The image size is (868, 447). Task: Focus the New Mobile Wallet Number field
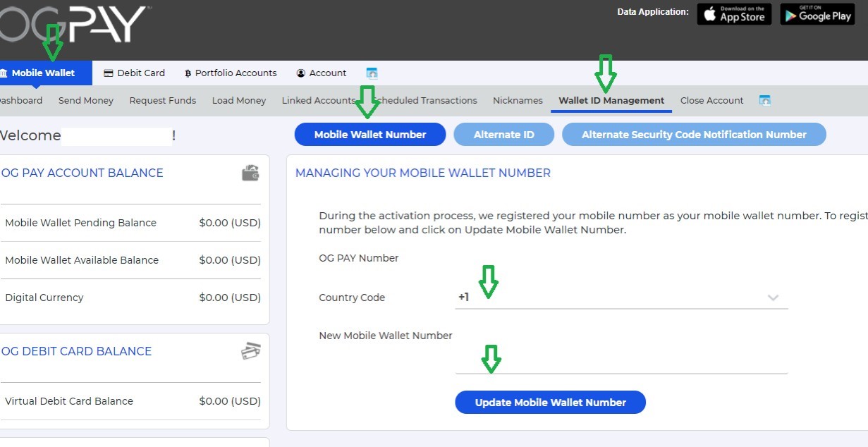(621, 362)
